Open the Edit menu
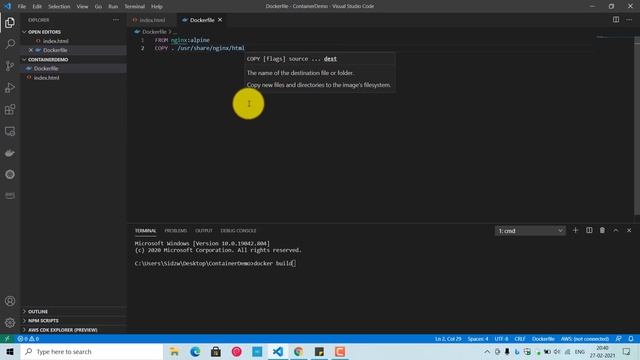Viewport: 640px width, 360px height. click(37, 7)
